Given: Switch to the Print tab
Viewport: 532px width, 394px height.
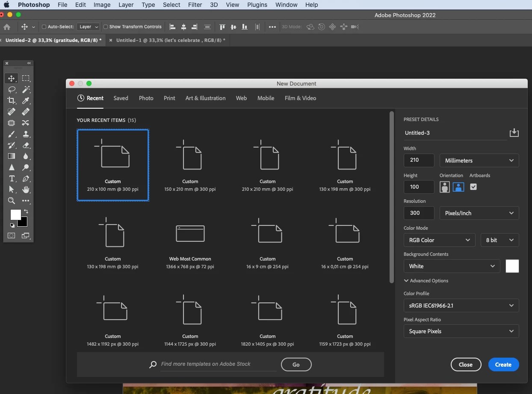Looking at the screenshot, I should (169, 98).
